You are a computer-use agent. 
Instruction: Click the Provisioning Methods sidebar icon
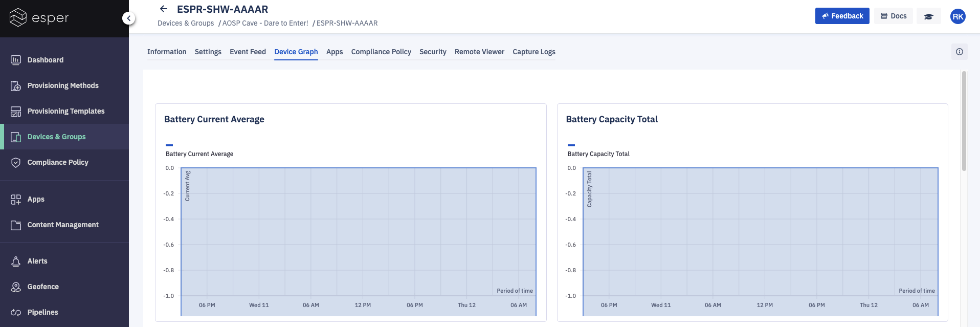16,85
